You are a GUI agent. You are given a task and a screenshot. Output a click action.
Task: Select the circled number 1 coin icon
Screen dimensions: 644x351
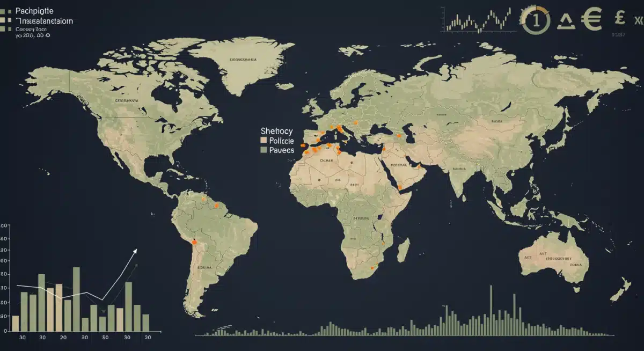coord(535,19)
